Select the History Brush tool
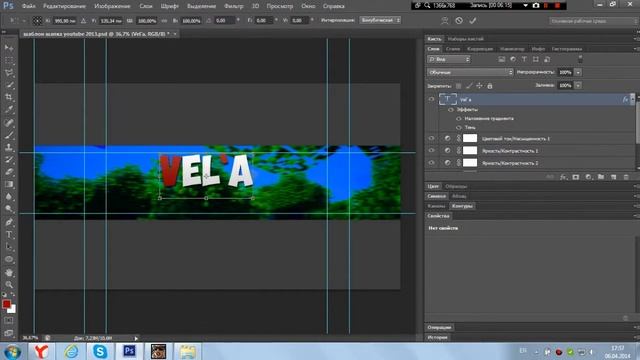The width and height of the screenshot is (640, 360). click(9, 160)
